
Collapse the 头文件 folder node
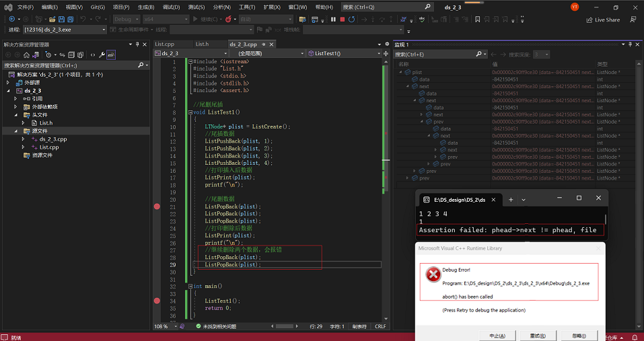[16, 115]
